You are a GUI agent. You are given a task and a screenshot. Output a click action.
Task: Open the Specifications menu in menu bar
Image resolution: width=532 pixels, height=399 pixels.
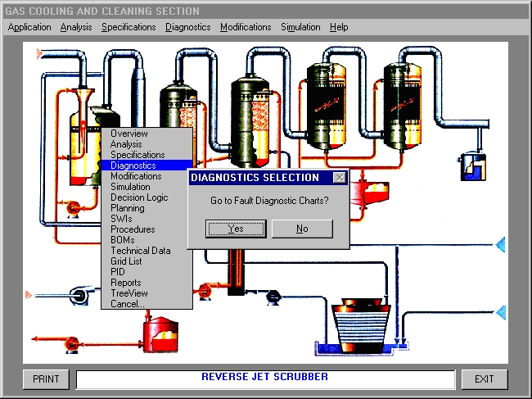[x=128, y=27]
